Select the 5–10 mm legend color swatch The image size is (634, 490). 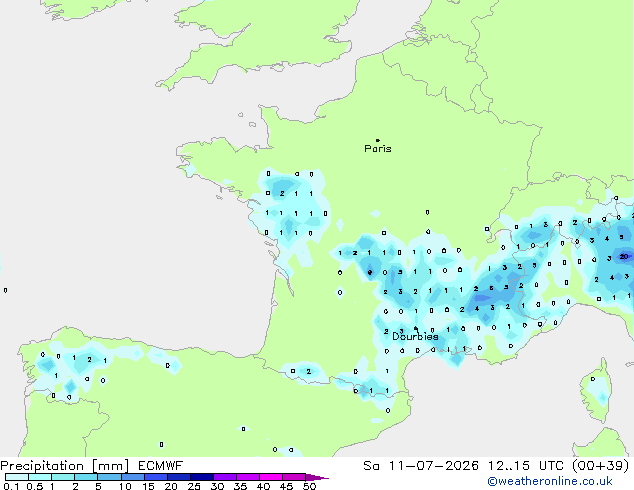point(109,477)
